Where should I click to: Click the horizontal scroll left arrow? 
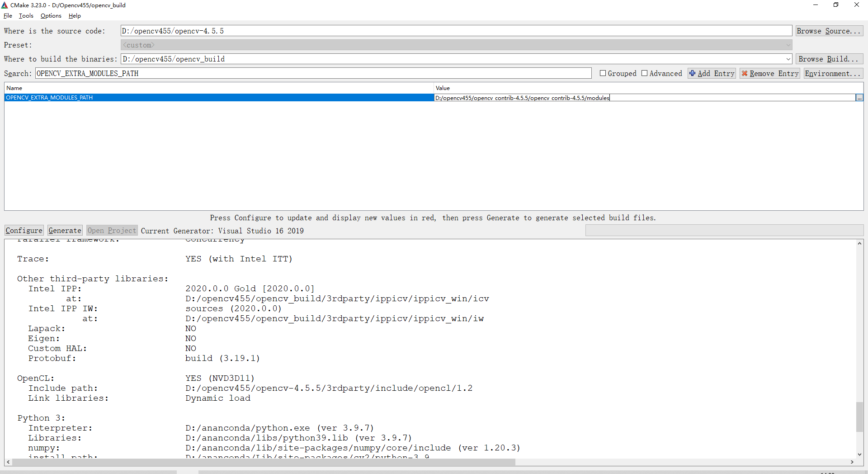tap(8, 462)
